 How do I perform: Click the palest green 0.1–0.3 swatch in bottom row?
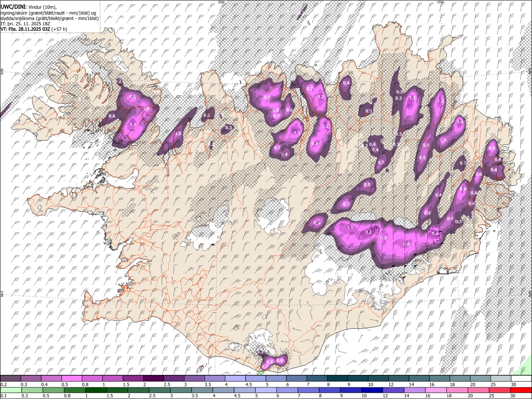click(x=11, y=390)
